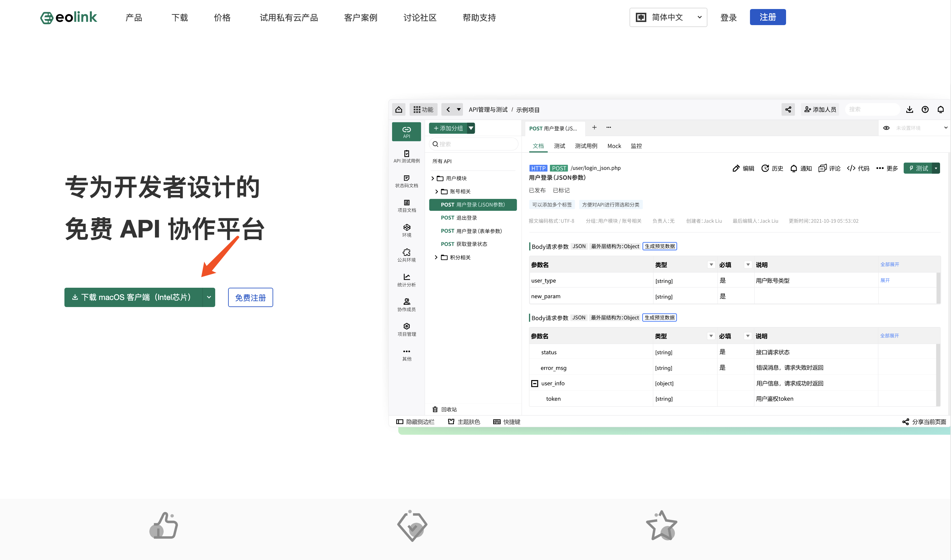Viewport: 951px width, 560px height.
Task: Toggle the eye icon beside 未设置环境
Action: pos(886,128)
